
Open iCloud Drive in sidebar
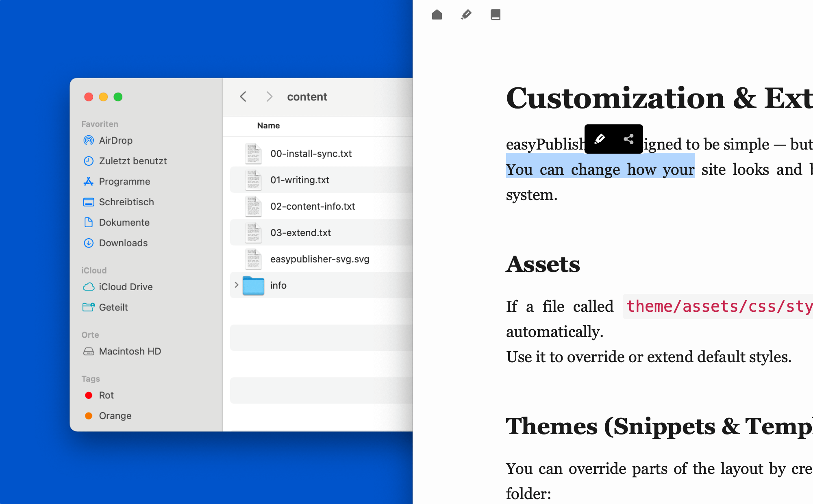[125, 287]
